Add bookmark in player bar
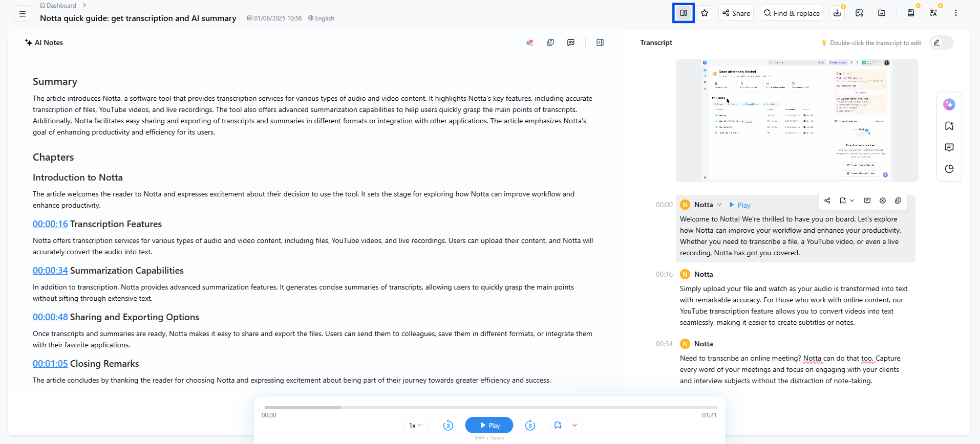This screenshot has height=444, width=980. tap(558, 425)
